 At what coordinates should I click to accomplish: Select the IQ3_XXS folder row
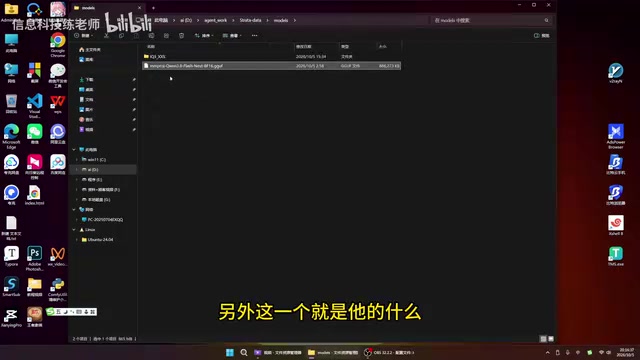click(271, 57)
